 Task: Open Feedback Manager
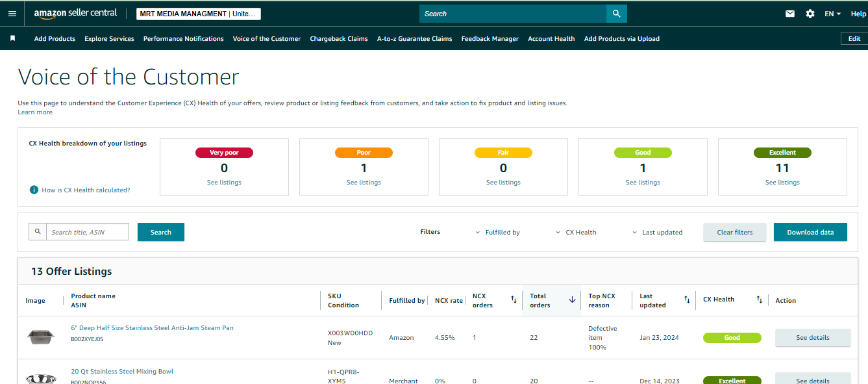(490, 39)
